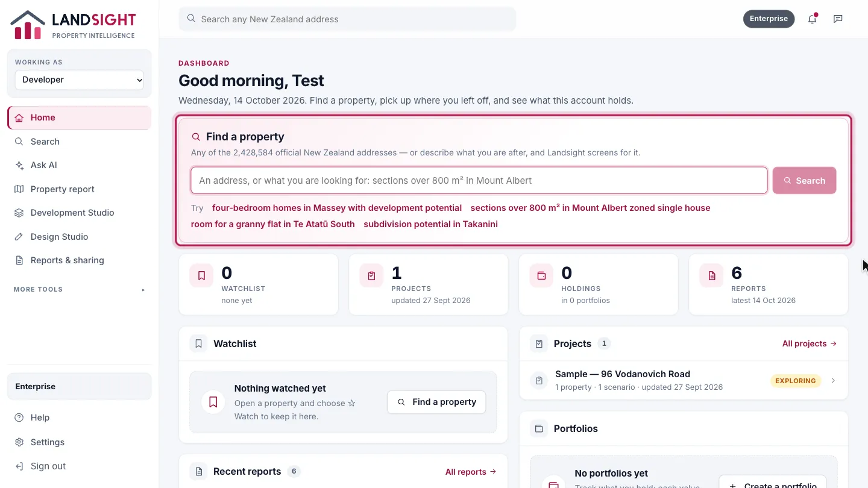Open the All reports link
The width and height of the screenshot is (868, 488).
471,472
